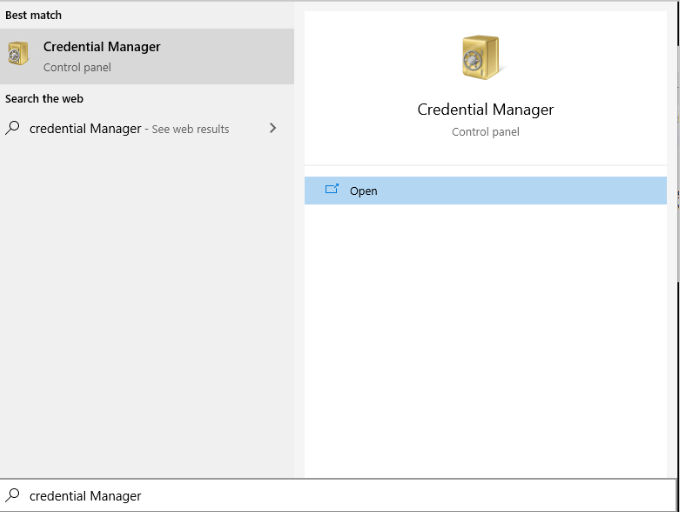Select the 'credential Manager - See web results' suggestion
This screenshot has height=512, width=680.
[x=147, y=128]
